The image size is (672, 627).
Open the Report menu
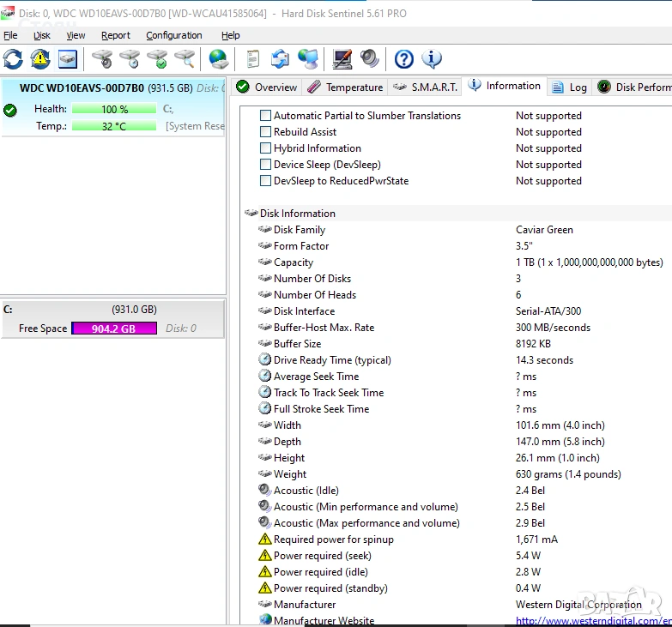pyautogui.click(x=116, y=35)
